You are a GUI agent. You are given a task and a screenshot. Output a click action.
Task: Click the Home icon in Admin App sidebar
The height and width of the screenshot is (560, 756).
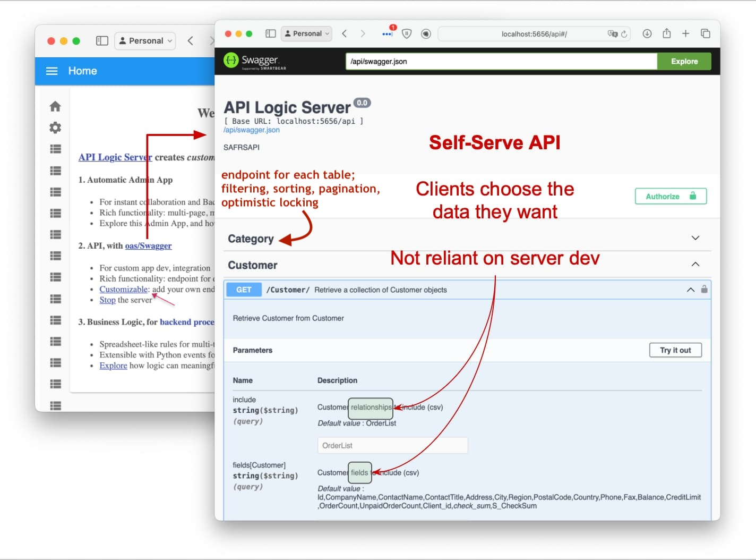click(55, 106)
